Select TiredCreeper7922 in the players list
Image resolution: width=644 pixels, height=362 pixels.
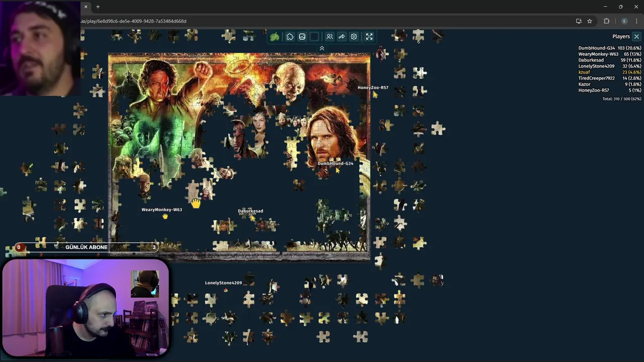coord(610,78)
